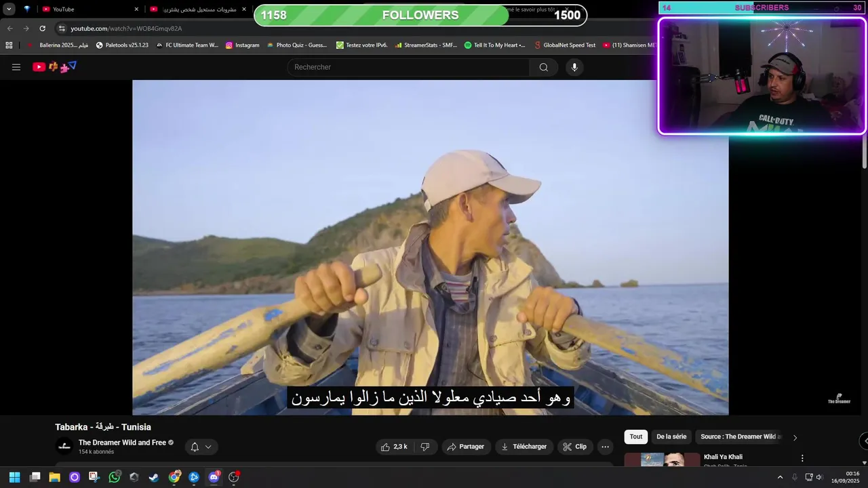The height and width of the screenshot is (488, 868).
Task: Open Chrome apps grid in bookmarks bar
Action: 9,45
